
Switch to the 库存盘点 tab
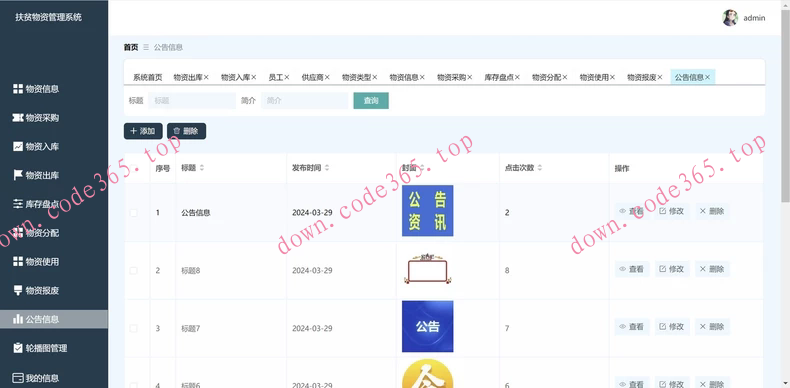pyautogui.click(x=499, y=77)
